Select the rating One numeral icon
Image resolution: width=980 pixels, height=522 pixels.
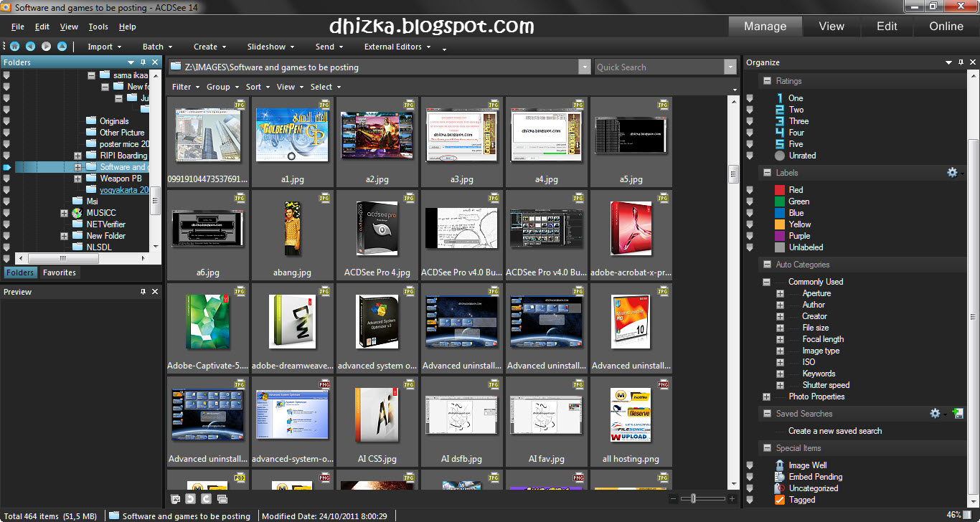[x=780, y=98]
